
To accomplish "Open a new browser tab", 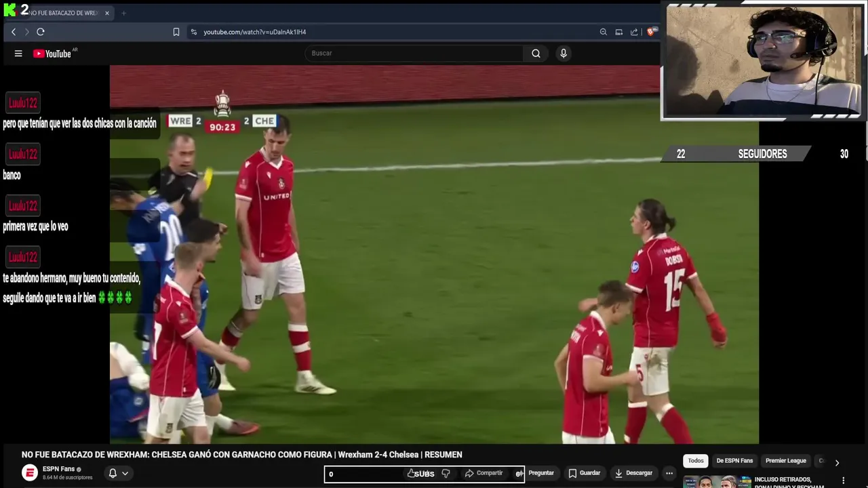I will pyautogui.click(x=123, y=13).
